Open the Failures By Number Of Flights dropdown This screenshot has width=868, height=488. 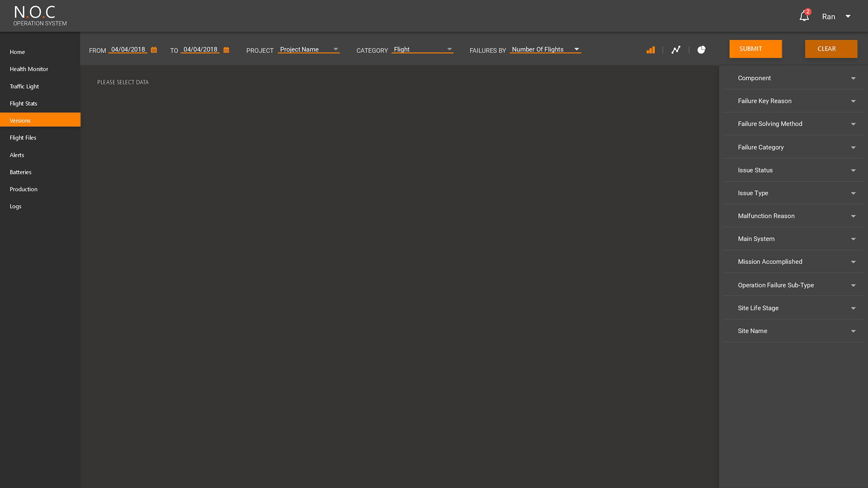point(545,49)
